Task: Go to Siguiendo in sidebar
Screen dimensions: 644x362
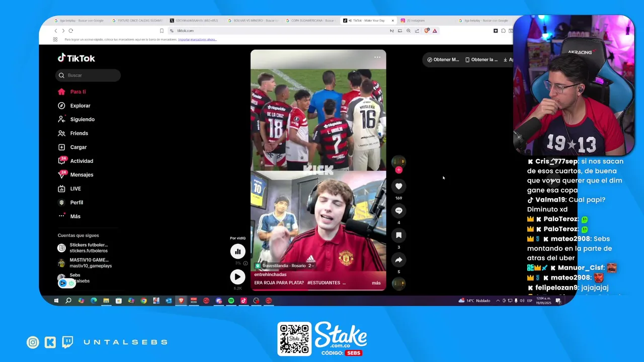Action: pos(76,119)
